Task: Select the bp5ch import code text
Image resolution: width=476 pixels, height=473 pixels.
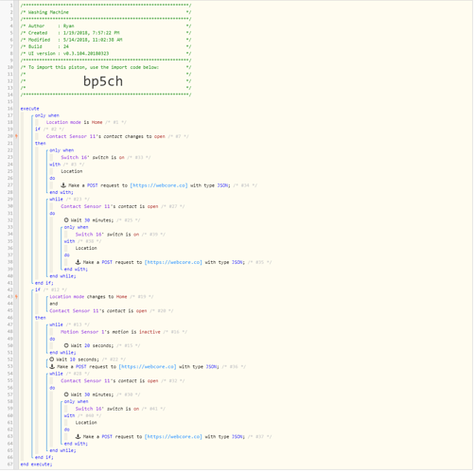Action: point(103,81)
